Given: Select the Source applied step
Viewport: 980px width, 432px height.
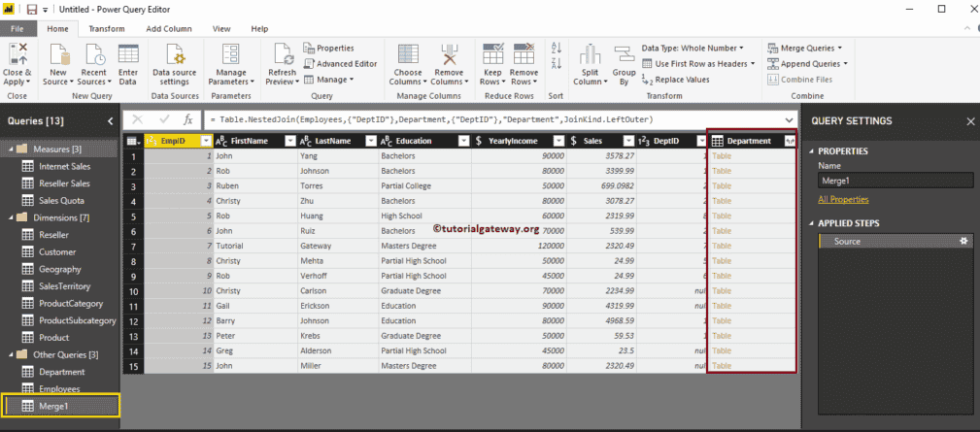Looking at the screenshot, I should 896,241.
